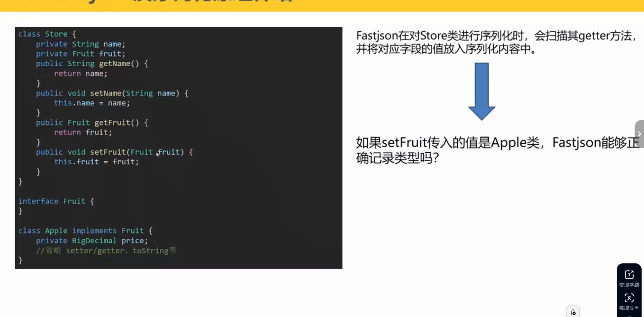The width and height of the screenshot is (644, 317).
Task: Click the "class Apple implements Fruit {" line
Action: [85, 230]
